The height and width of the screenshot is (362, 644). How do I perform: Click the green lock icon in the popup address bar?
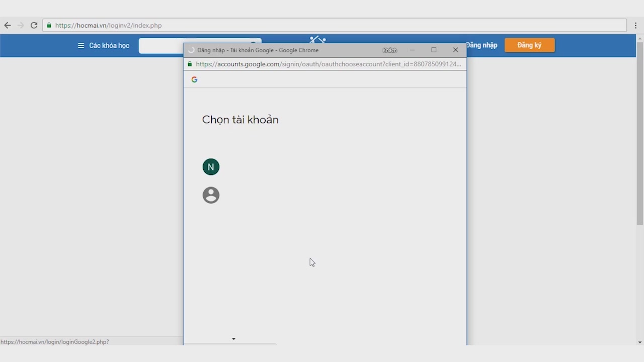[190, 64]
